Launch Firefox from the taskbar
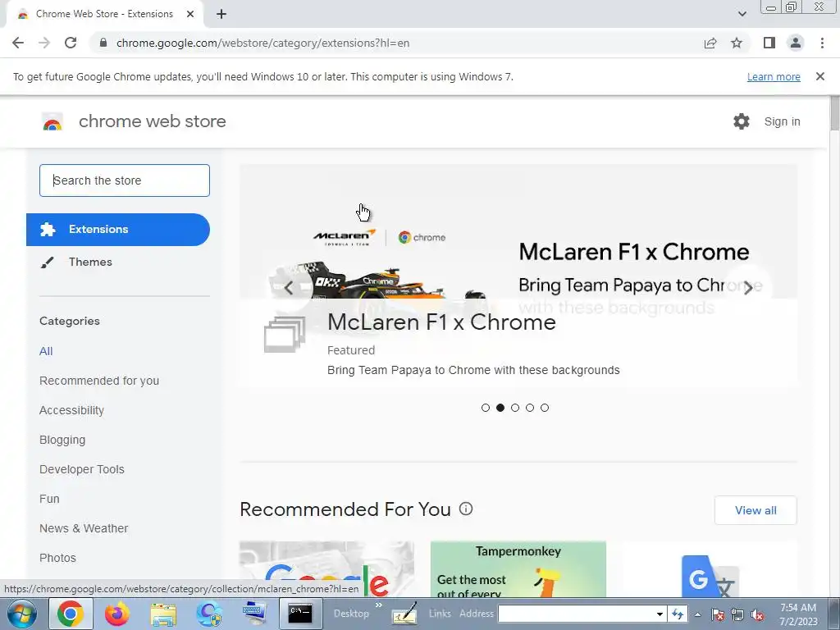Screen dimensions: 840x630 coord(117,614)
